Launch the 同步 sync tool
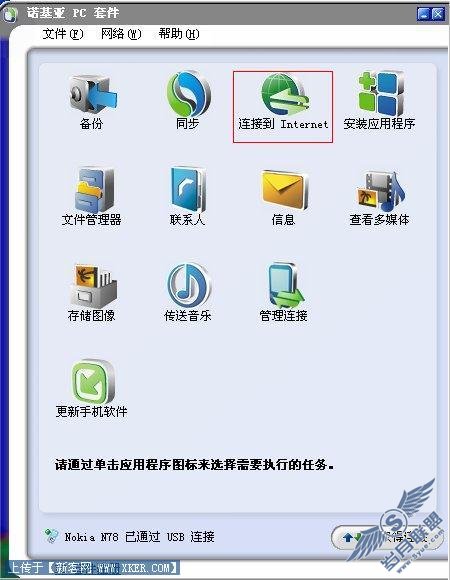The height and width of the screenshot is (580, 450). point(188,94)
